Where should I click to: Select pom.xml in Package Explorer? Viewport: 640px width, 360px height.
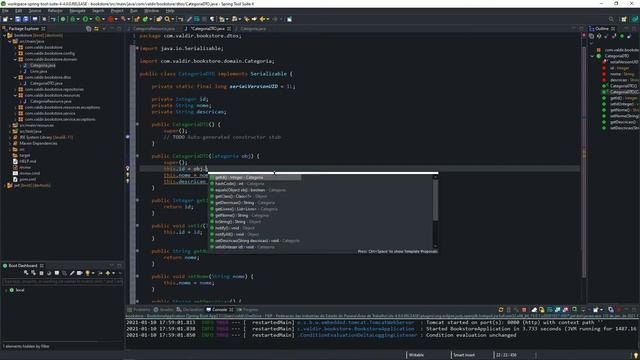click(x=27, y=179)
